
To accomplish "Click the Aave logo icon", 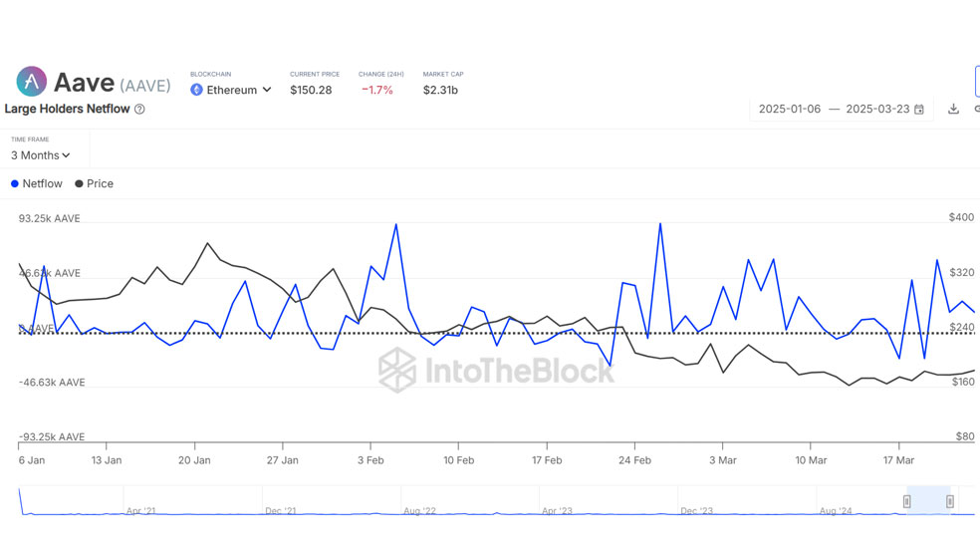I will click(x=31, y=82).
